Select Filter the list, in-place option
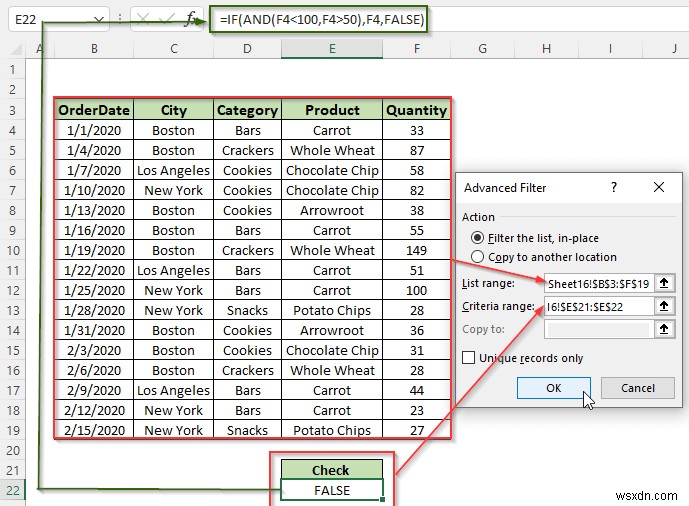The image size is (689, 506). (477, 238)
